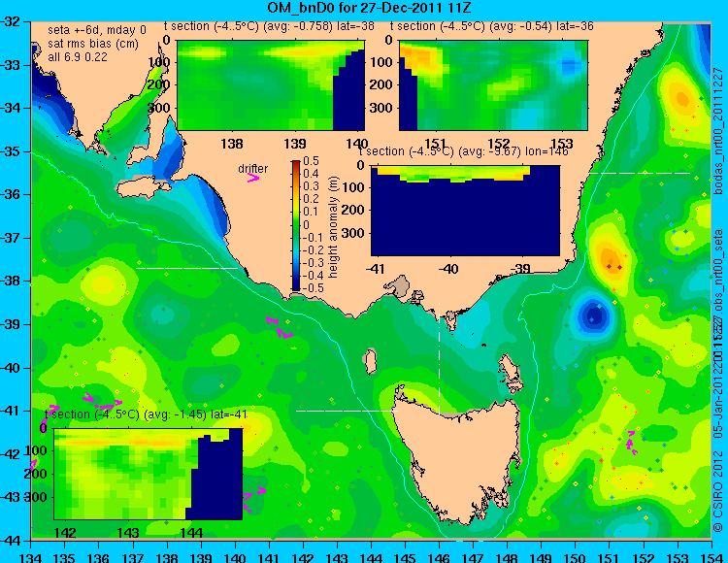Screen dimensions: 728x563
Task: Click the 't section' title ending lat=-41
Action: pos(146,414)
